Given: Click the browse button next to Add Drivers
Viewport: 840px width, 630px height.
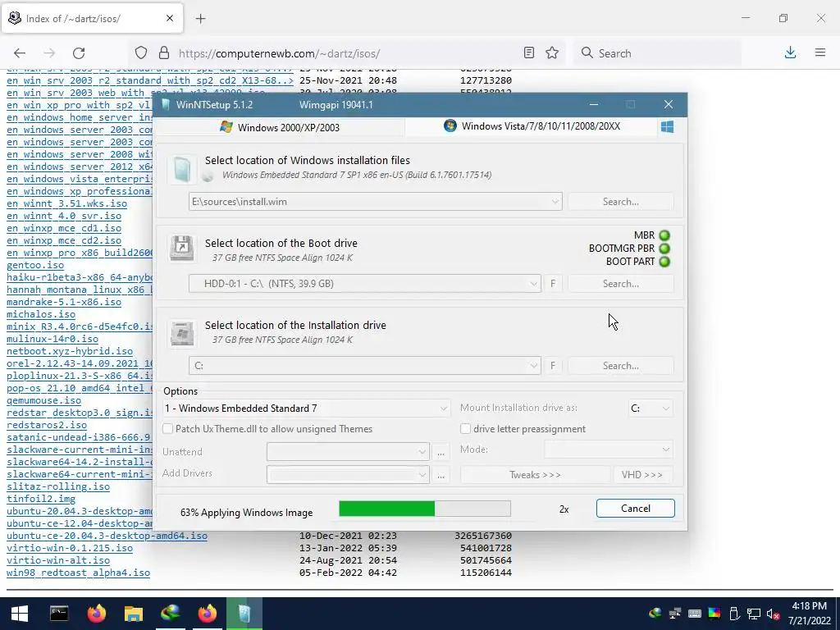Looking at the screenshot, I should pos(441,475).
